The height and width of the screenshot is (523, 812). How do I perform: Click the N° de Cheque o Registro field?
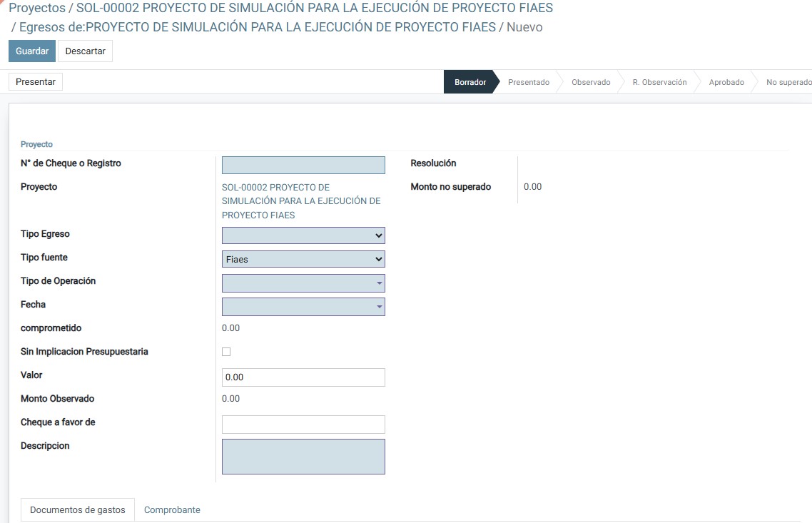pos(303,166)
